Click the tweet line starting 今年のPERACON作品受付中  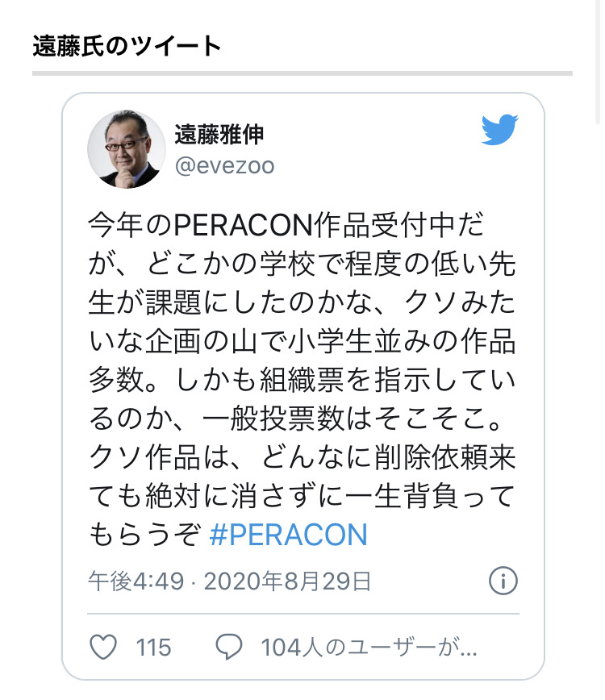(x=286, y=225)
